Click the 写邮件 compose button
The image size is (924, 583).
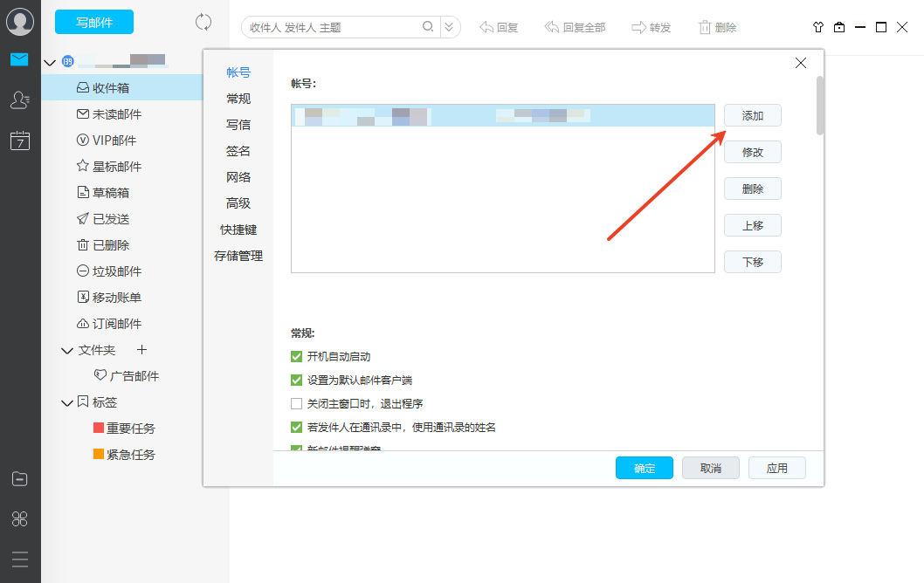(94, 23)
